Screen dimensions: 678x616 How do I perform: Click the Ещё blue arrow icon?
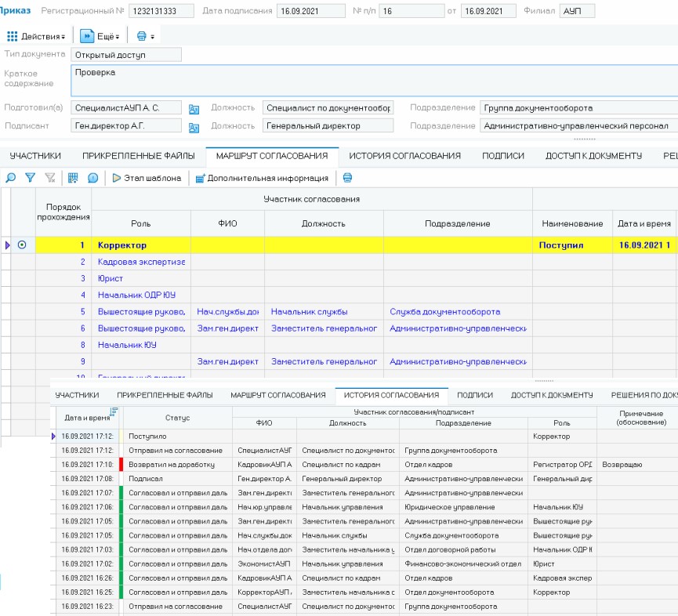coord(87,36)
